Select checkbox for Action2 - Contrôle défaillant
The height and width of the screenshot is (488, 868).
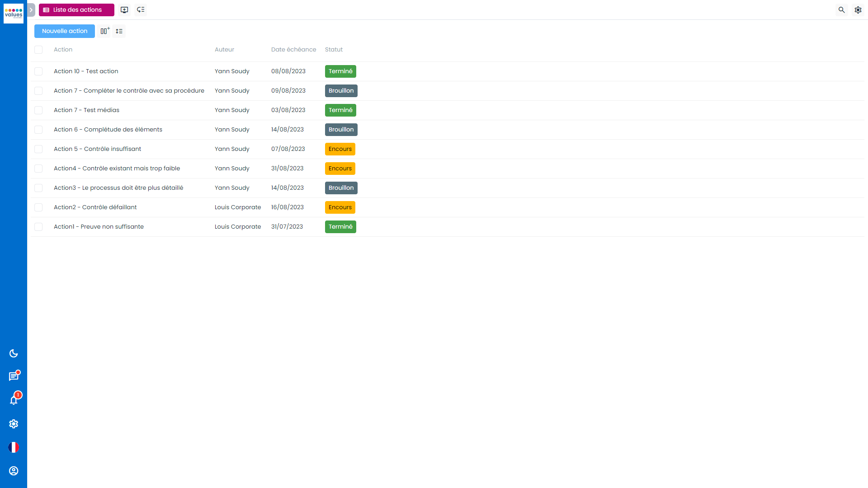pyautogui.click(x=38, y=207)
